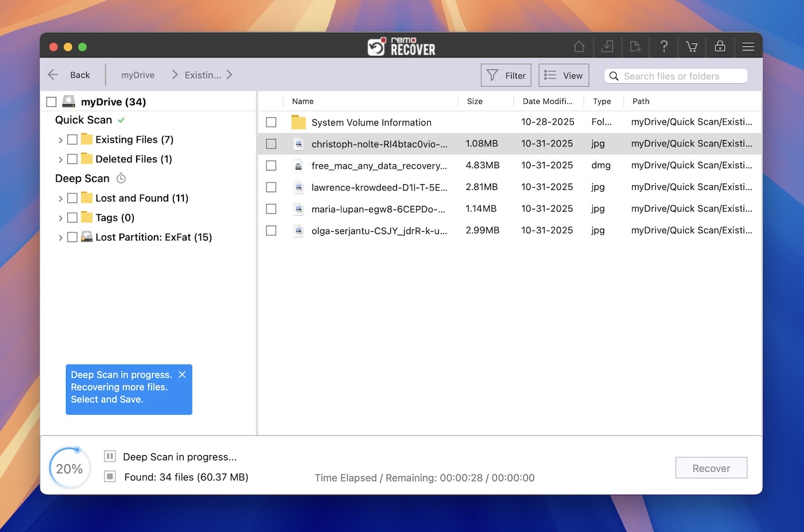Viewport: 804px width, 532px height.
Task: Click the shopping cart icon
Action: pyautogui.click(x=691, y=46)
